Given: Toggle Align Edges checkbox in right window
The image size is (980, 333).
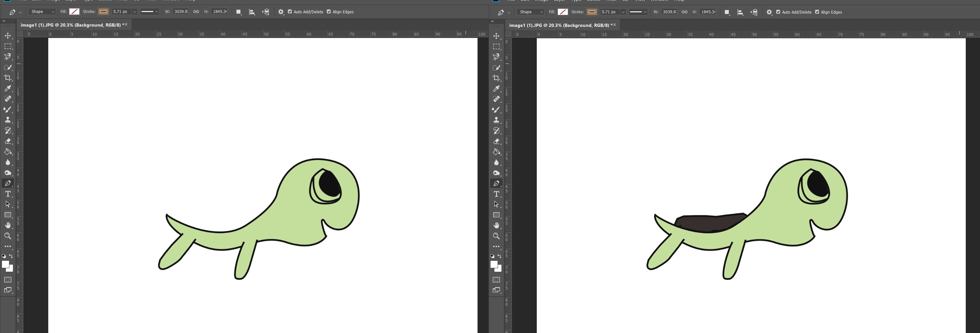Looking at the screenshot, I should pos(817,12).
